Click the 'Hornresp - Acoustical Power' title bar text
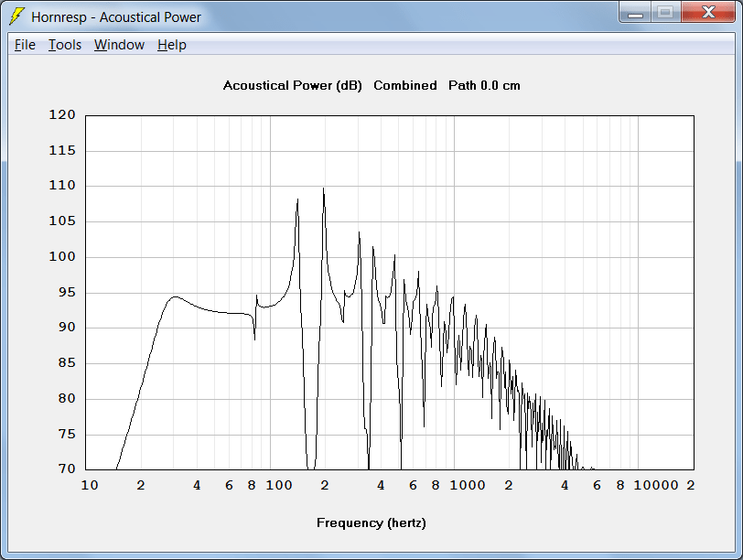 116,17
